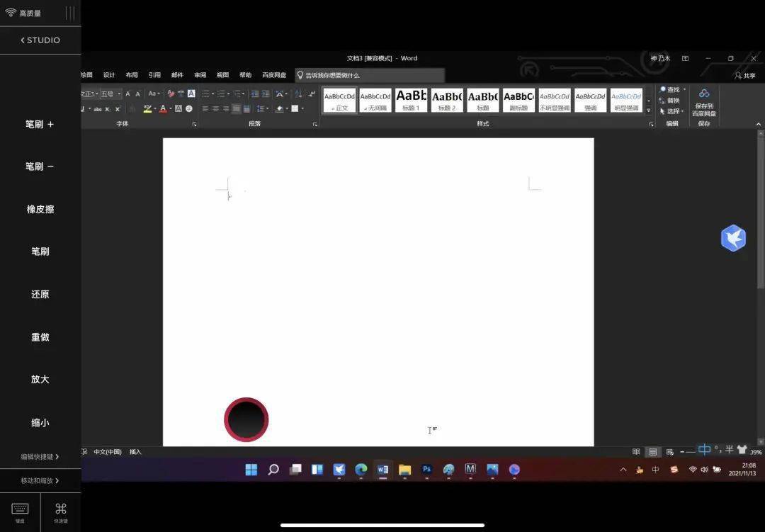
Task: Open the font size dropdown
Action: (x=118, y=94)
